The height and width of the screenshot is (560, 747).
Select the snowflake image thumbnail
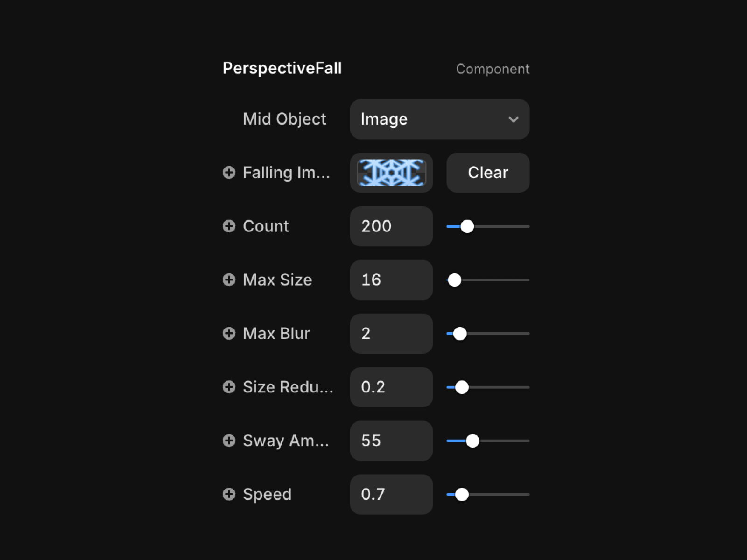pos(392,173)
